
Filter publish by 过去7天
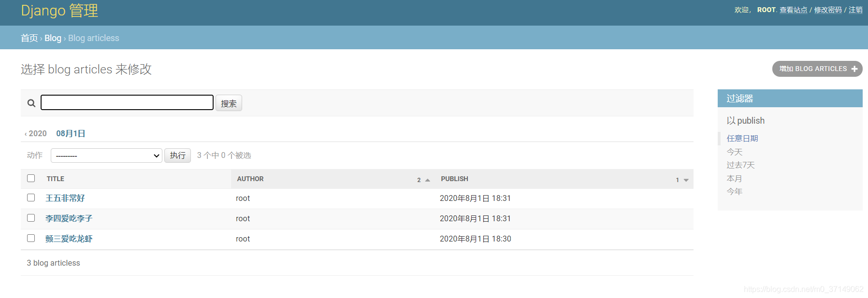coord(740,165)
